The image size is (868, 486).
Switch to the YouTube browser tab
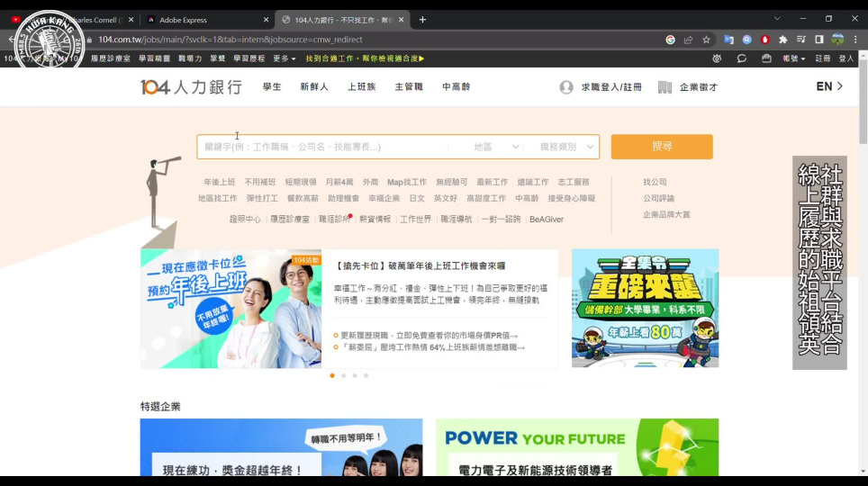coord(72,20)
